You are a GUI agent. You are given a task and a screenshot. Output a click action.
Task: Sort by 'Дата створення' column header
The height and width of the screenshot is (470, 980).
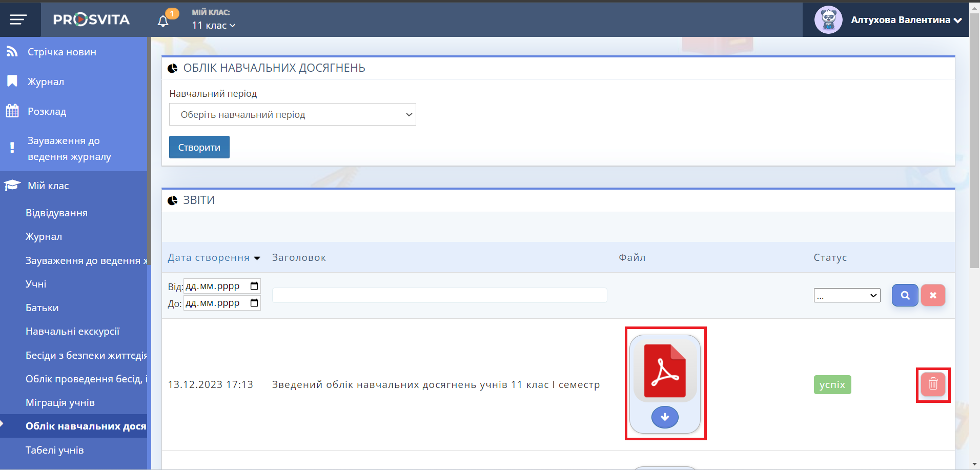(x=209, y=258)
